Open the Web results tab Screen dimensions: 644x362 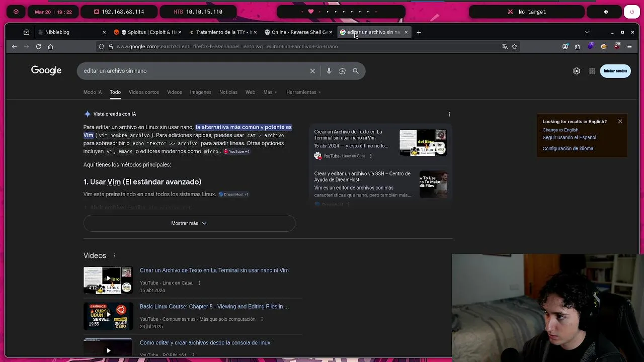click(250, 92)
